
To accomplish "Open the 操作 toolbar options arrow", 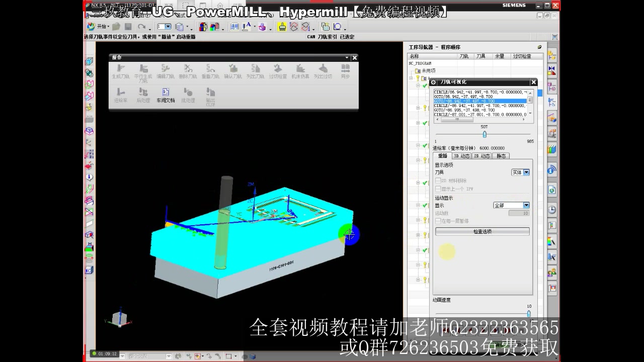I will coord(347,58).
